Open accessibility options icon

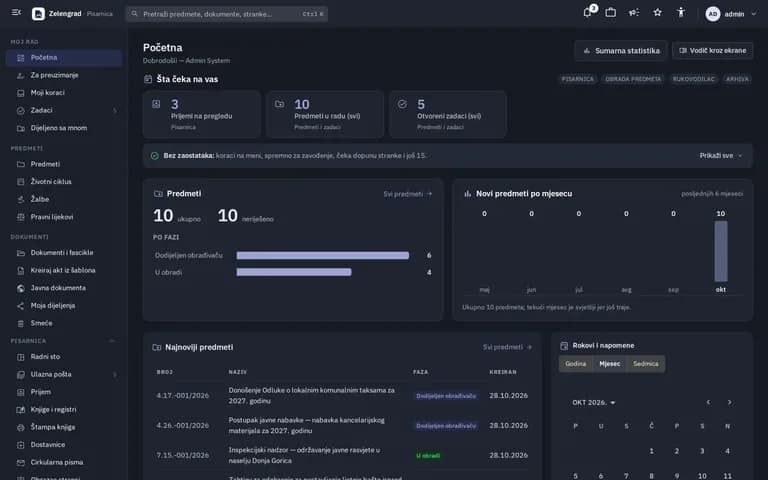(x=681, y=13)
